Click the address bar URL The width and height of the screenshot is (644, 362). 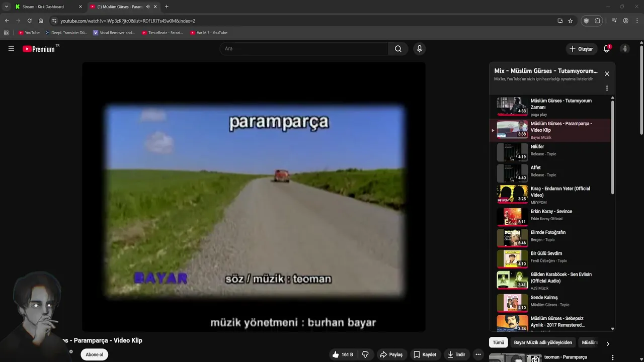[128, 21]
